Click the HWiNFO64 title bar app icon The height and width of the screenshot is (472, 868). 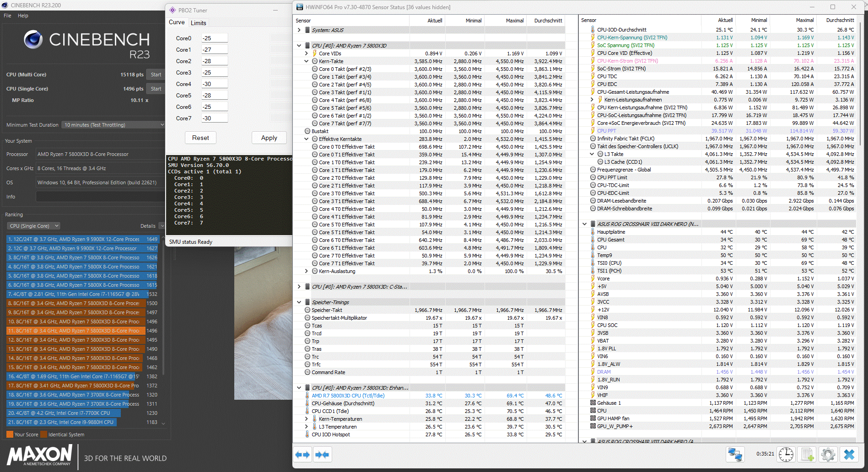click(300, 7)
